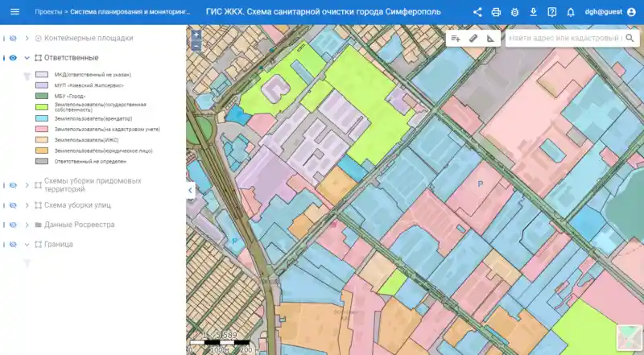Click the Землепользователь(арендатор) blue swatch
This screenshot has height=355, width=644.
[42, 118]
